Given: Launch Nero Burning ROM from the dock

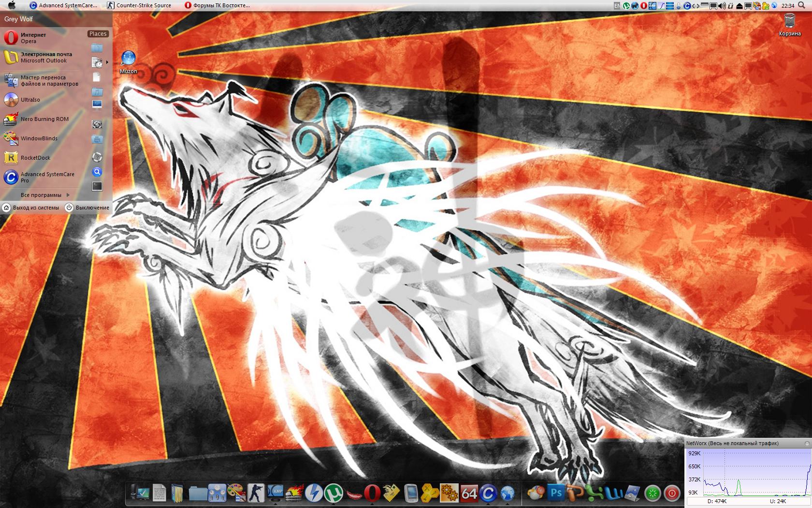Looking at the screenshot, I should pos(294,493).
